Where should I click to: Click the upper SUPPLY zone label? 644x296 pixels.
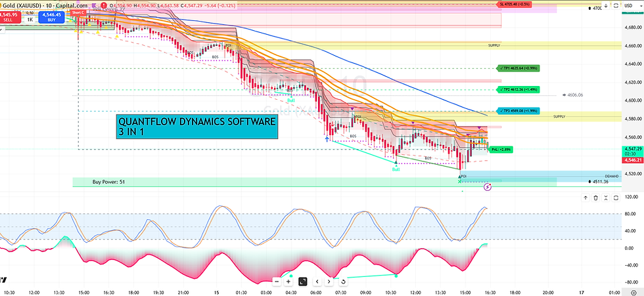494,45
